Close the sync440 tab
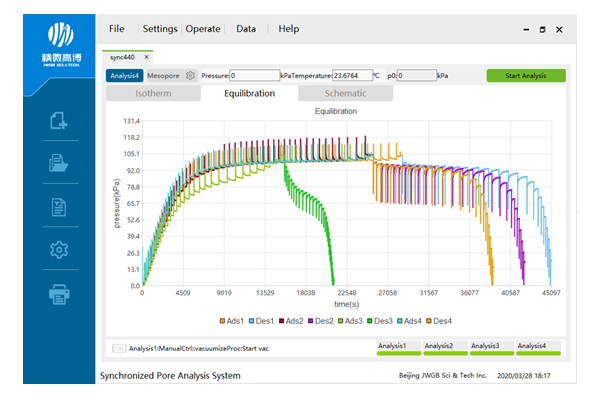Image resolution: width=600 pixels, height=401 pixels. [x=146, y=57]
